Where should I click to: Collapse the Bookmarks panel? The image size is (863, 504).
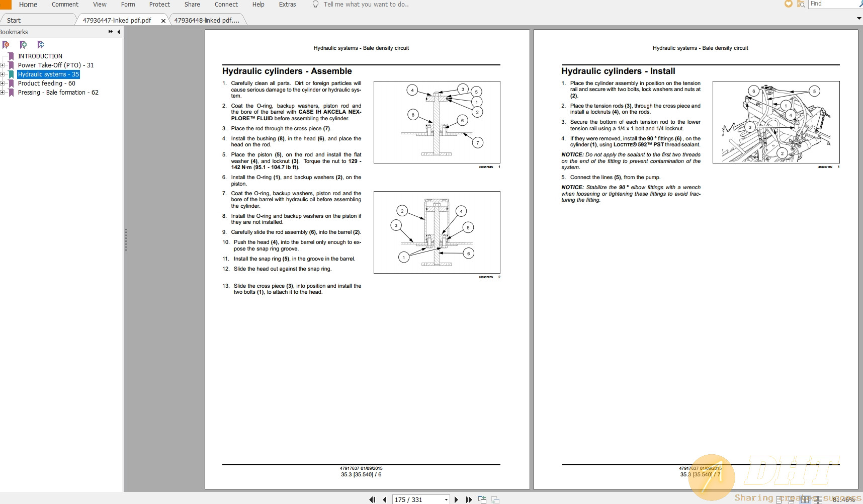(118, 31)
